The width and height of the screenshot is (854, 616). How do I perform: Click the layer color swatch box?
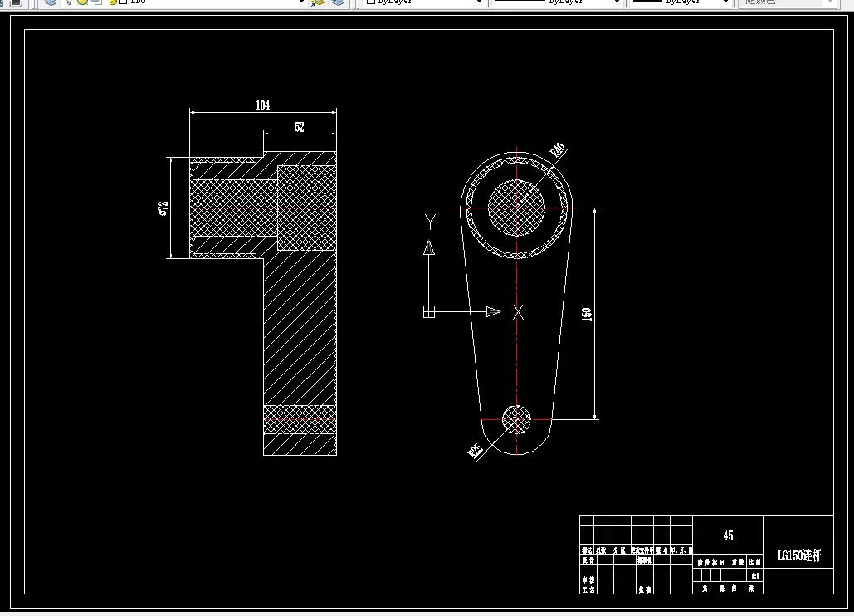coord(123,2)
